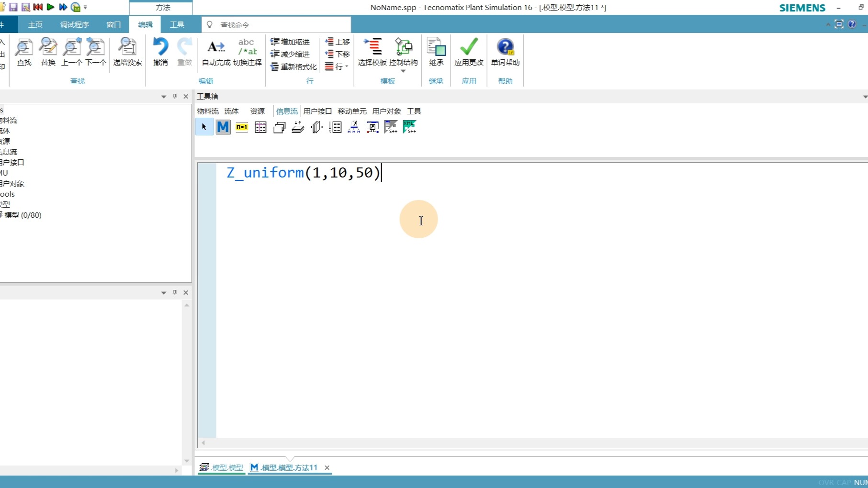Switch to the 主页 ribbon tab
Image resolution: width=868 pixels, height=488 pixels.
tap(35, 24)
